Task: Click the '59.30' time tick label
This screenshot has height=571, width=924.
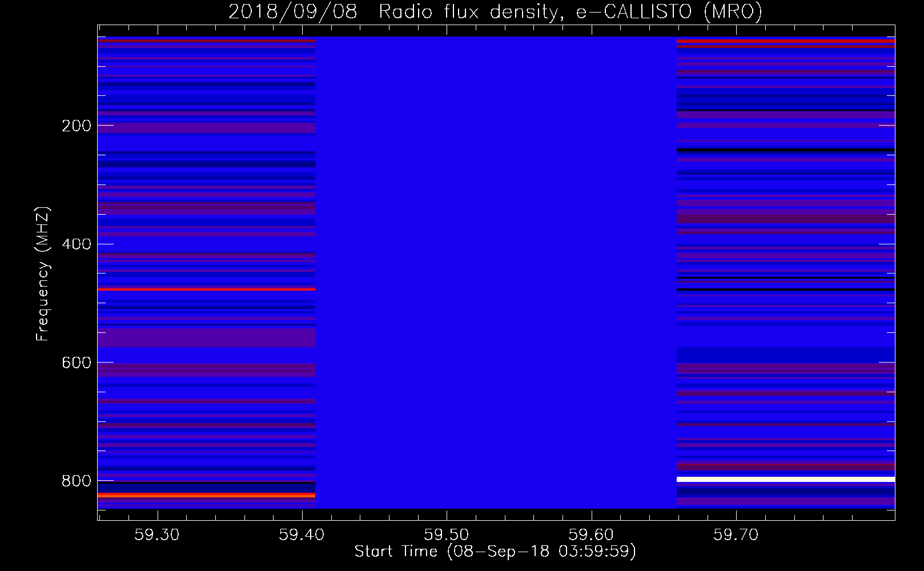Action: (x=156, y=534)
